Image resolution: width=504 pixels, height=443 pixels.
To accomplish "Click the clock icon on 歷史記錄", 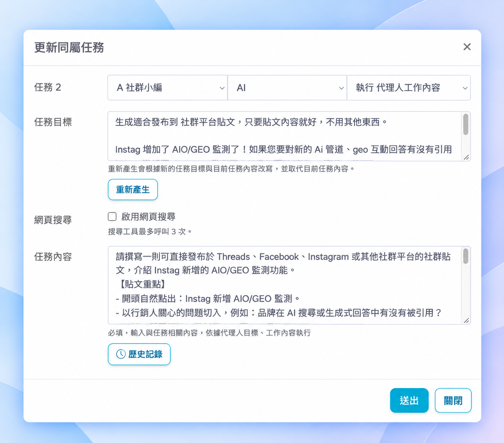I will [x=121, y=354].
